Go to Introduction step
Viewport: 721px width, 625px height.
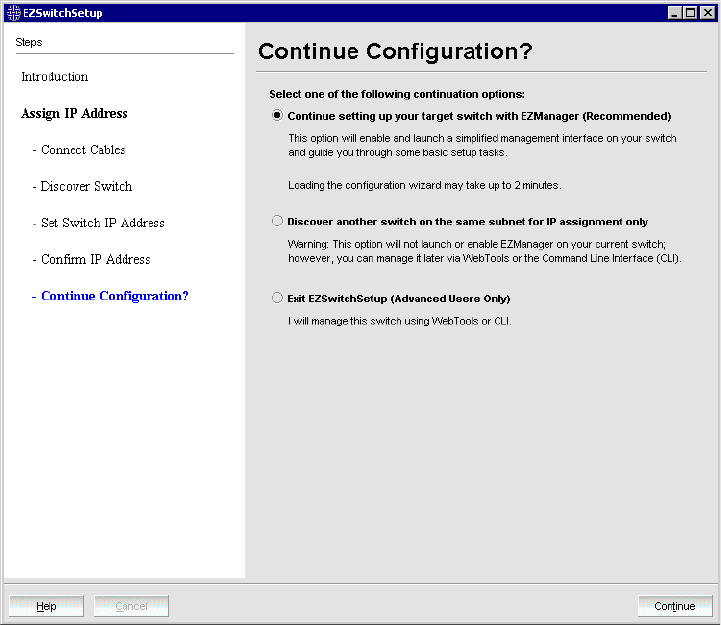55,77
